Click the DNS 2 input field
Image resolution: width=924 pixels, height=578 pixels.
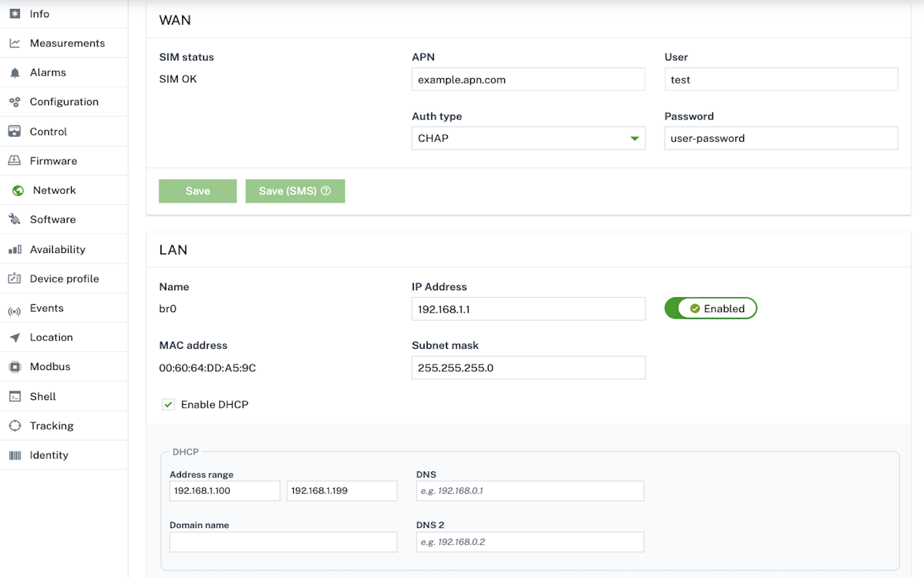[529, 542]
